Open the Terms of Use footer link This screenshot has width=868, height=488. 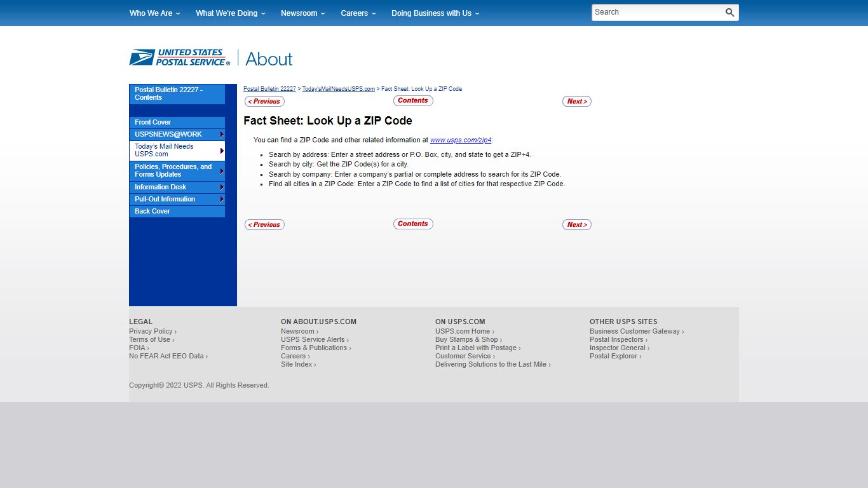pyautogui.click(x=151, y=340)
